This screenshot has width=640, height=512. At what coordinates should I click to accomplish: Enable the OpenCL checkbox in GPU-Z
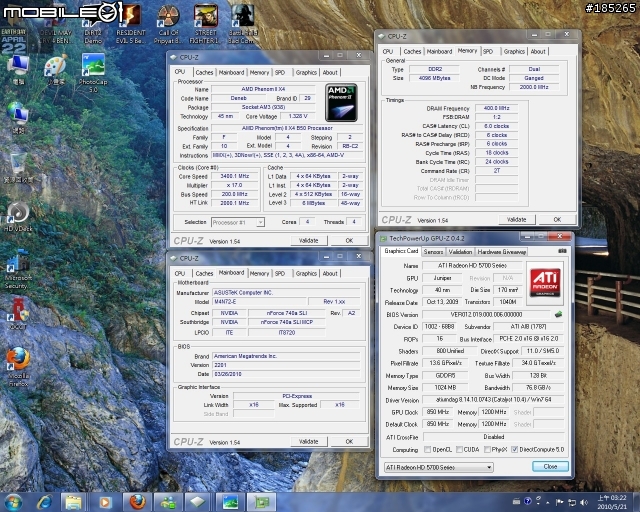427,450
